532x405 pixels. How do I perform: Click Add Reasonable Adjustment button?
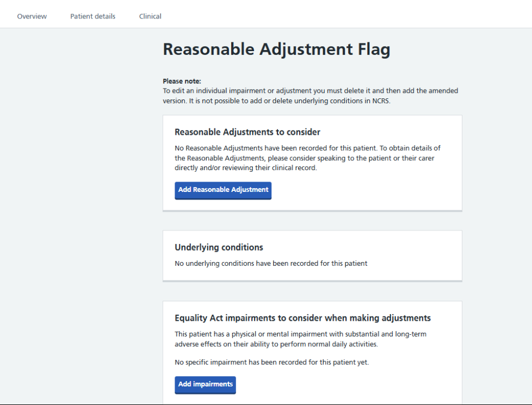point(223,191)
